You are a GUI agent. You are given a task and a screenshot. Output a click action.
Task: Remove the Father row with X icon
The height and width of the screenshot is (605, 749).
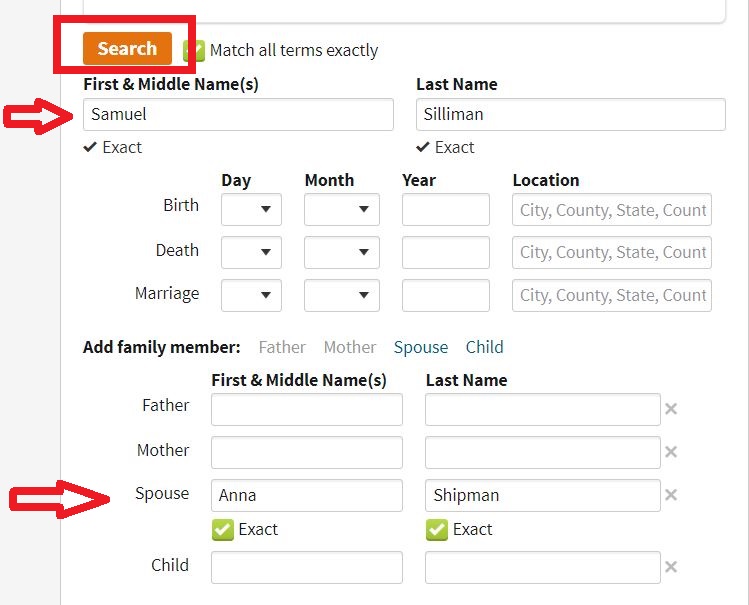pos(672,409)
